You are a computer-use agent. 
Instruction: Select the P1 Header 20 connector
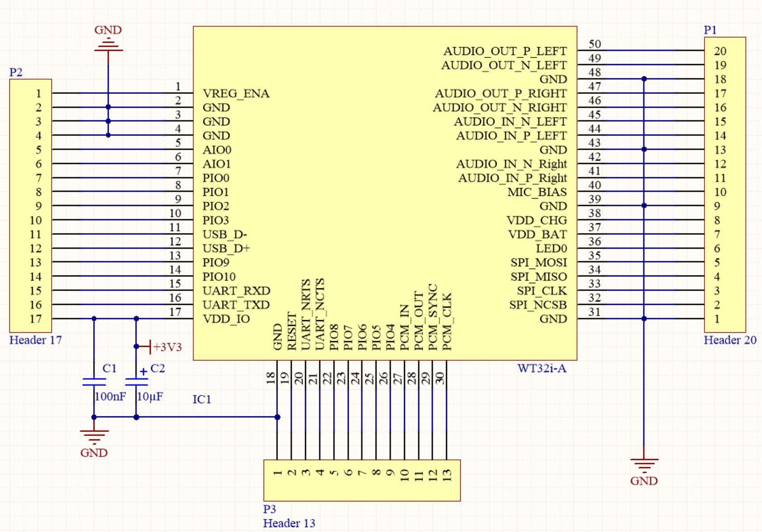coord(725,185)
